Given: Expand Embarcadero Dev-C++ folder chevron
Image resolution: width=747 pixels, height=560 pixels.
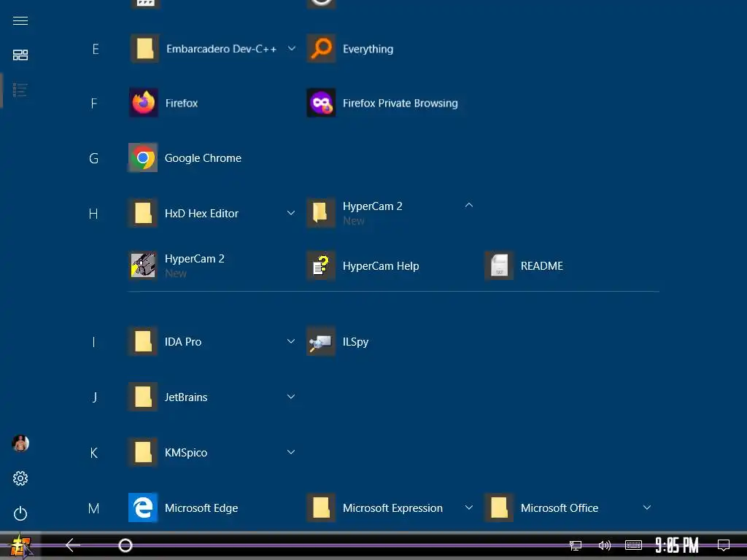Looking at the screenshot, I should 292,49.
